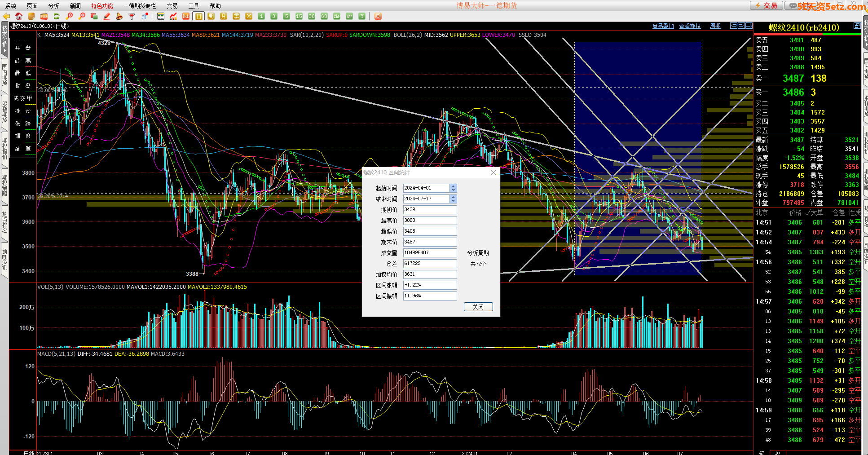Click the F10 info toolbar icon

point(44,16)
